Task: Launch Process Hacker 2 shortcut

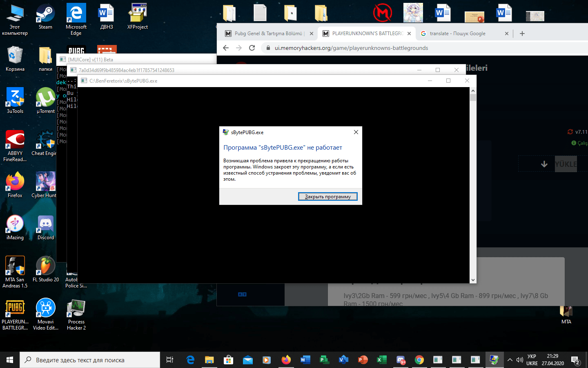Action: [76, 314]
